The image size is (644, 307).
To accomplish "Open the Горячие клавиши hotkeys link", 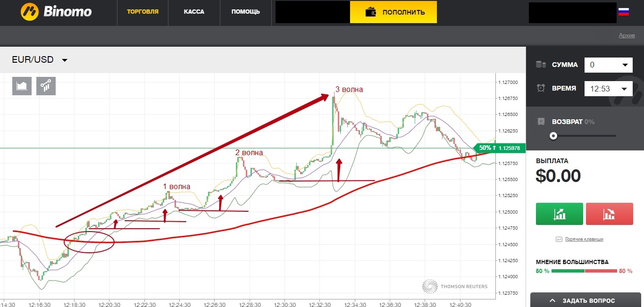I will (x=584, y=239).
